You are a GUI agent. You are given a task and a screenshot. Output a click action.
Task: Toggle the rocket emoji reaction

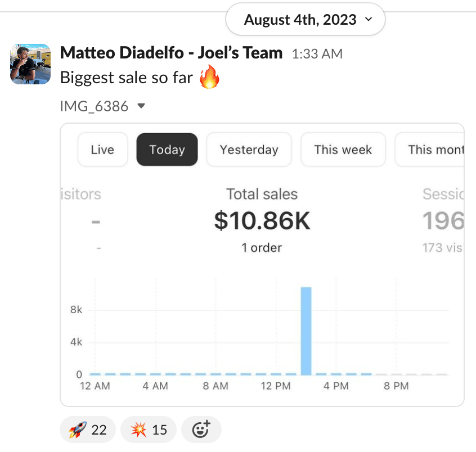coord(87,430)
